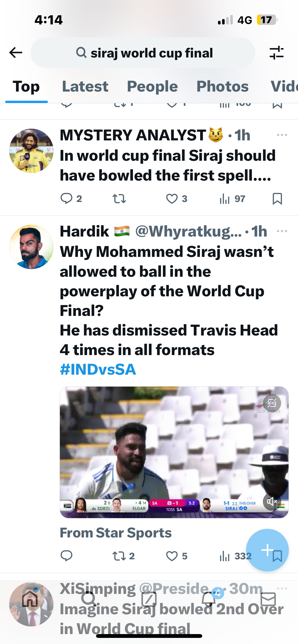
Task: Retweet MYSTERY ANALYST's tweet
Action: point(119,199)
